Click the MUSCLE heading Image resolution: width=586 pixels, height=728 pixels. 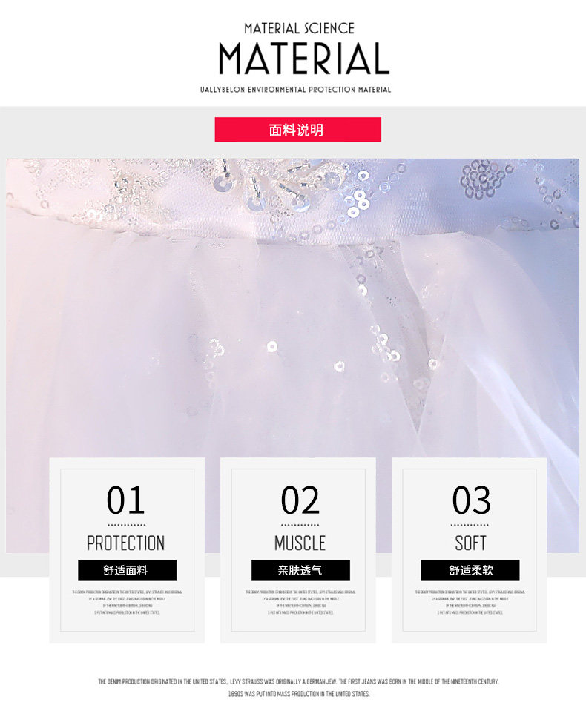point(300,543)
